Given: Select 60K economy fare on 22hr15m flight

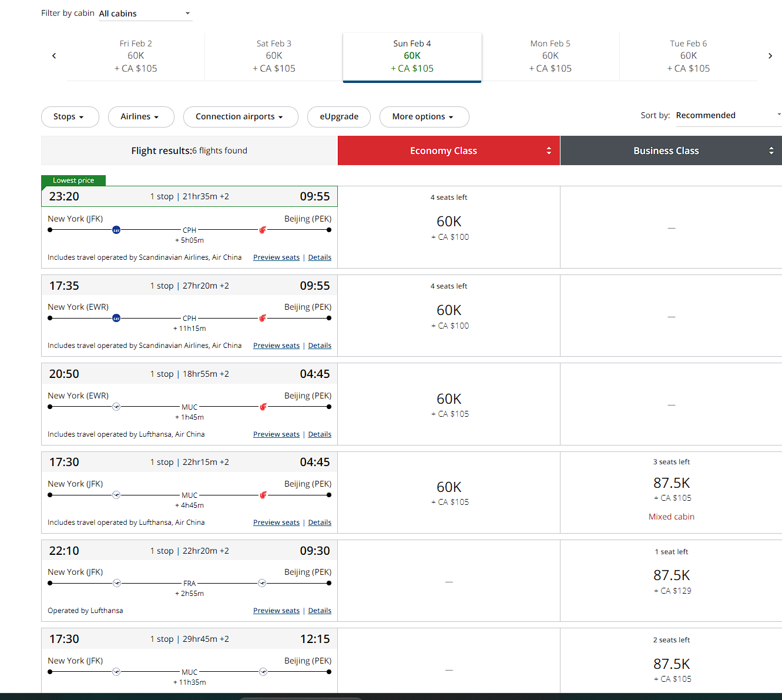Looking at the screenshot, I should 449,493.
